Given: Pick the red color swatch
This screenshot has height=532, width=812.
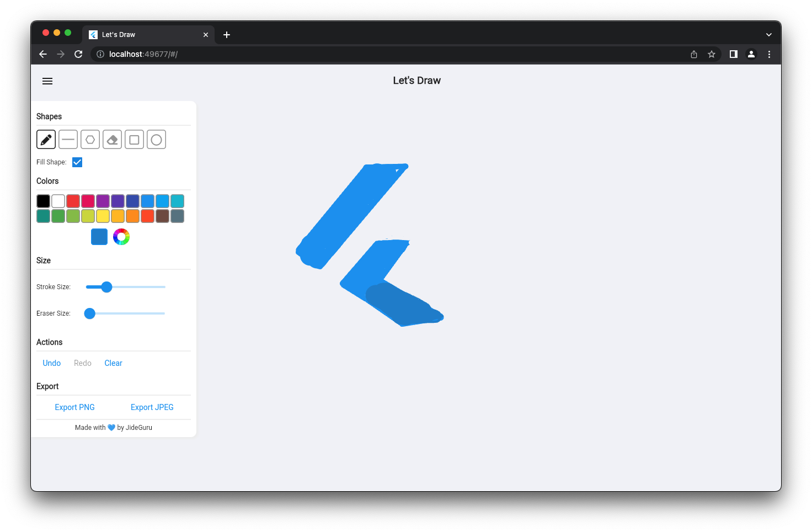Looking at the screenshot, I should tap(73, 201).
